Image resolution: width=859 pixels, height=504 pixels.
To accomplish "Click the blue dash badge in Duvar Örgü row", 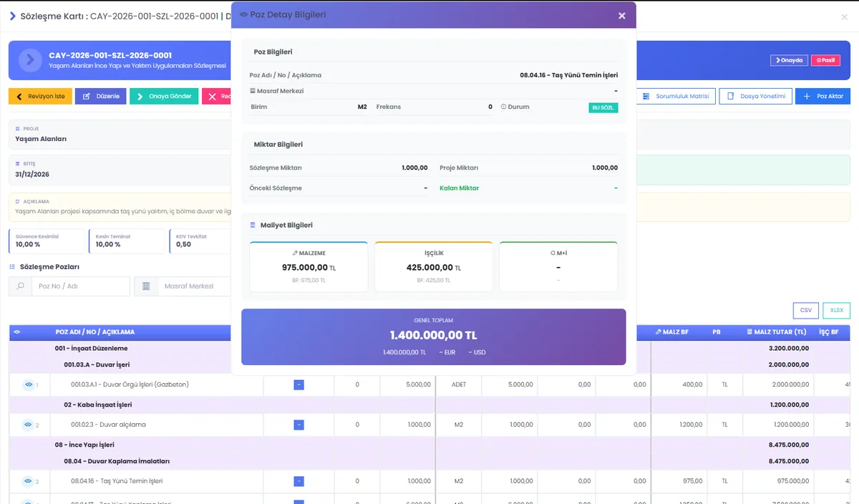I will click(299, 384).
